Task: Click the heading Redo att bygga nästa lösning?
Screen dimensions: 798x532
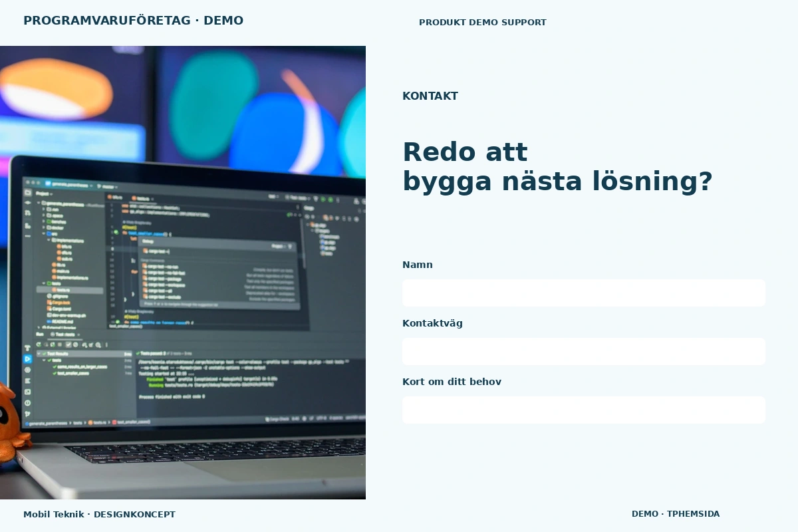Action: [557, 166]
